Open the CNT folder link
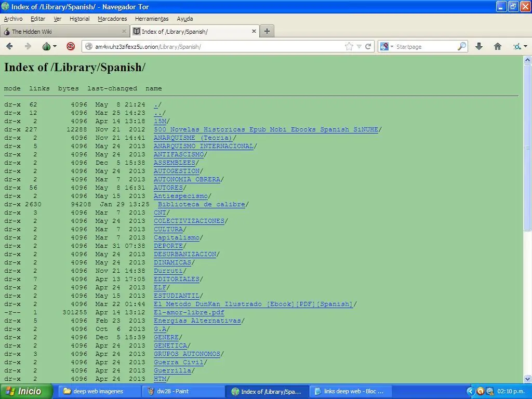Image resolution: width=532 pixels, height=399 pixels. coord(160,212)
